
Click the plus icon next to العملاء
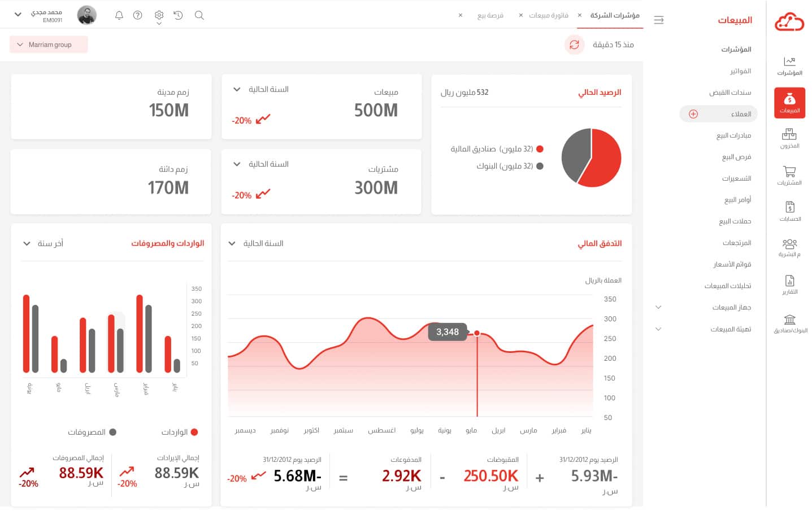693,114
